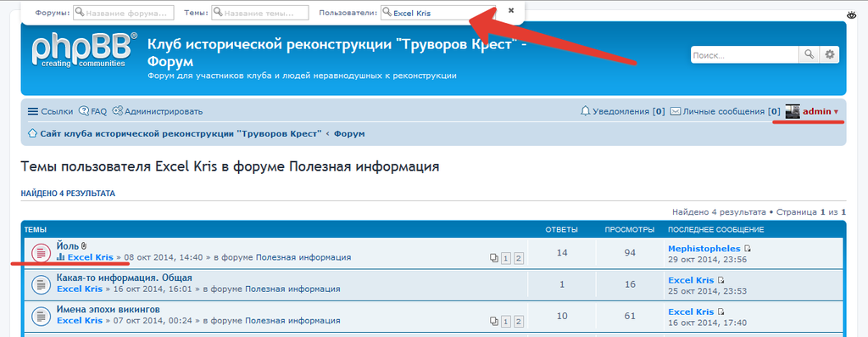The height and width of the screenshot is (337, 868).
Task: Close the quick search bar with the X
Action: [x=511, y=10]
